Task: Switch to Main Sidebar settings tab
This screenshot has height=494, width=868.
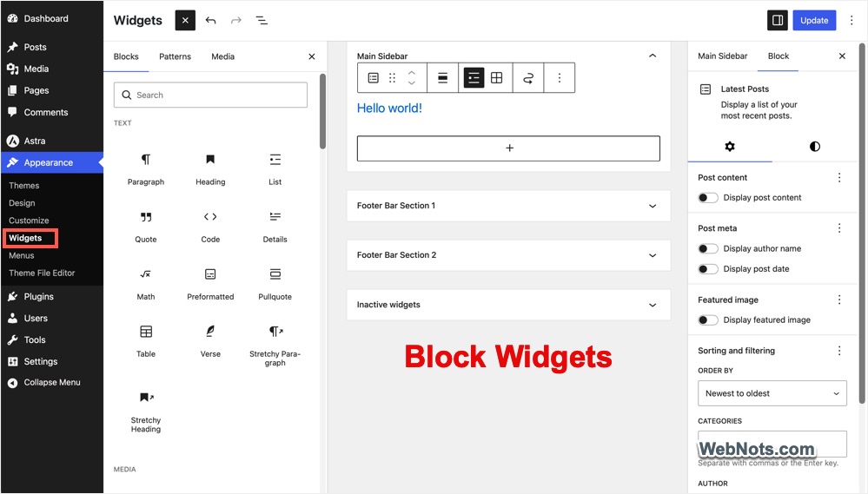Action: [722, 56]
